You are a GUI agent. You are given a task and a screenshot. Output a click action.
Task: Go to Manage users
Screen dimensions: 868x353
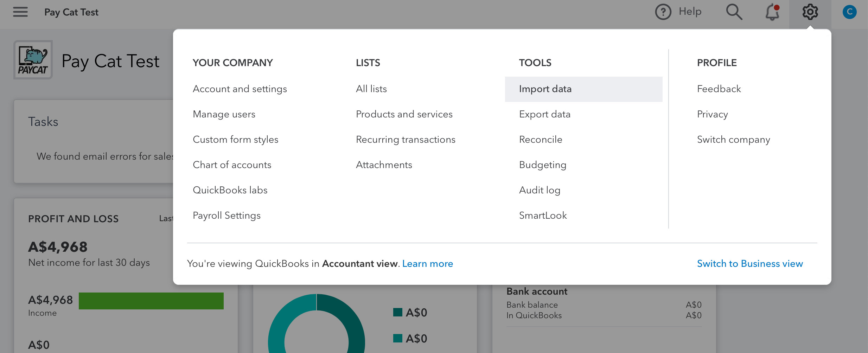pyautogui.click(x=224, y=114)
